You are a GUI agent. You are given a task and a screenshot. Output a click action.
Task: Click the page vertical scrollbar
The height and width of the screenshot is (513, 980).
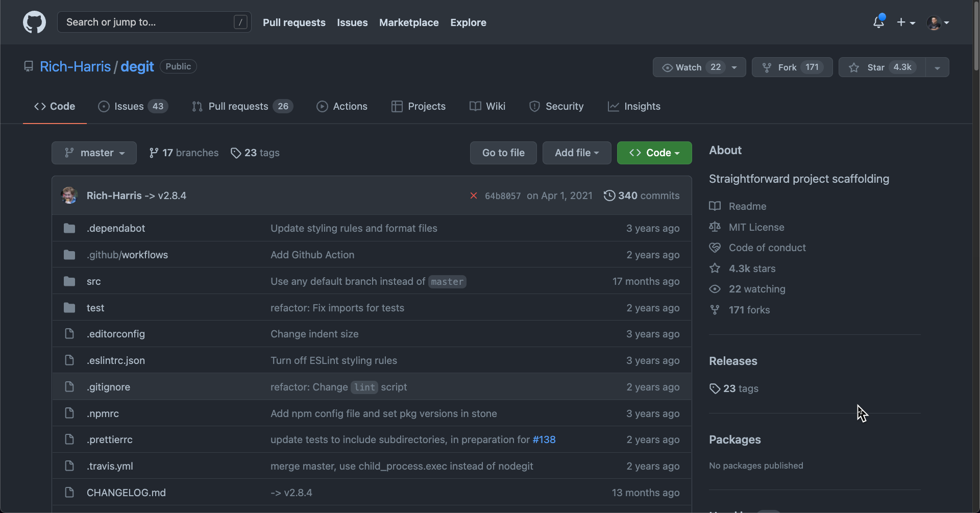[x=976, y=37]
